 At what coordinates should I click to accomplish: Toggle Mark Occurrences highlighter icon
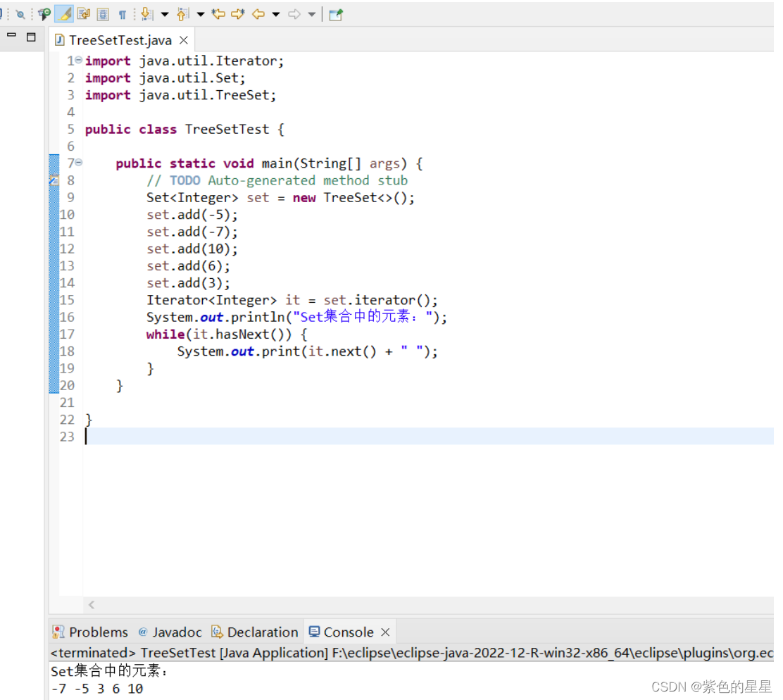pyautogui.click(x=64, y=15)
